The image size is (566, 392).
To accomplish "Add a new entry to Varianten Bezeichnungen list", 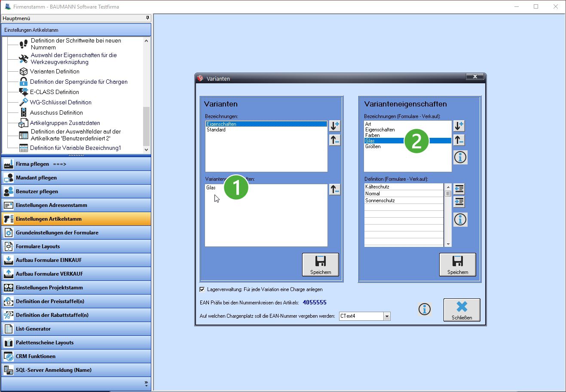I will [335, 126].
